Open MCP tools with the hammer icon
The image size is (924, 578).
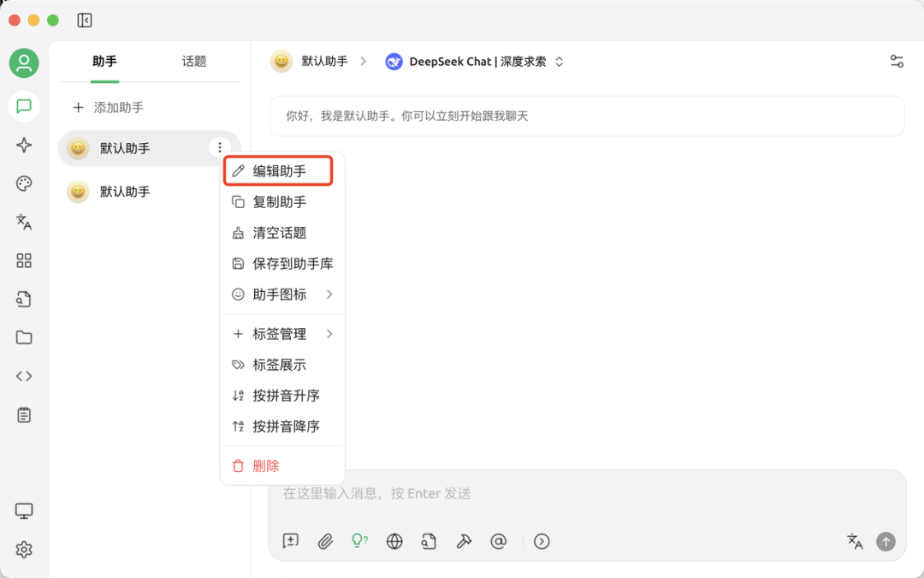464,541
